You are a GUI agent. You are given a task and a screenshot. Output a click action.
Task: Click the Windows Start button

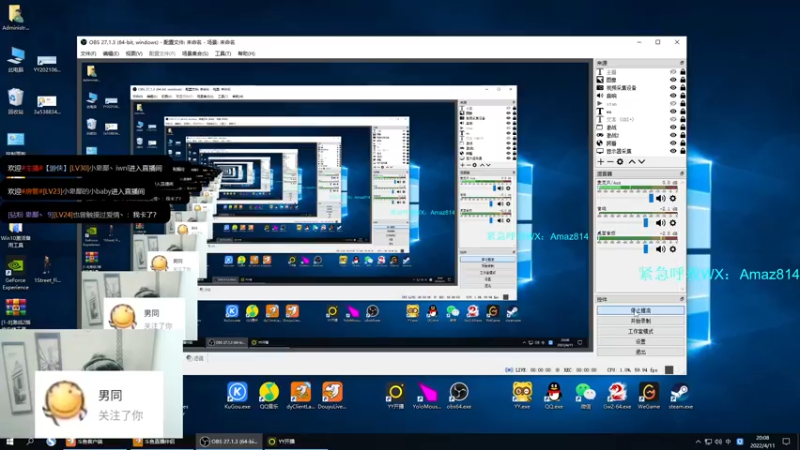tap(9, 442)
